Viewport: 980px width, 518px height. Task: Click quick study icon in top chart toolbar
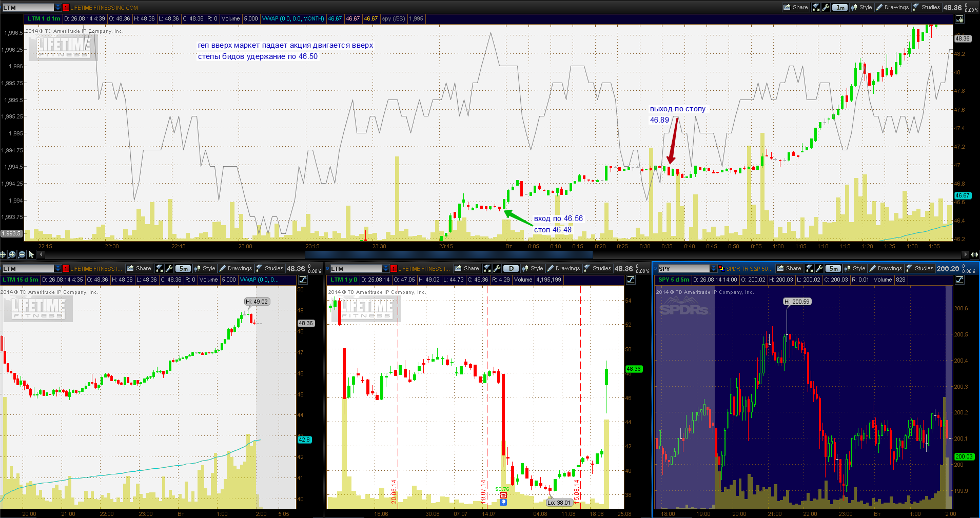[816, 7]
